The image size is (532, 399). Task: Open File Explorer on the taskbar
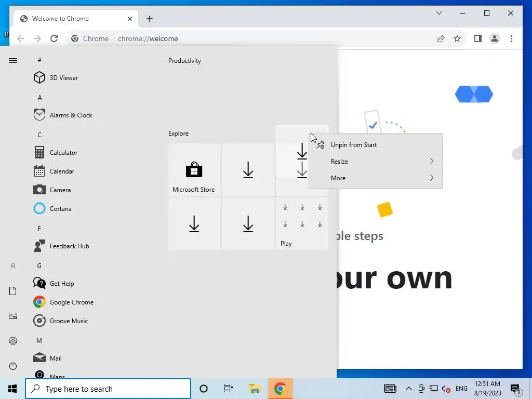(x=255, y=389)
